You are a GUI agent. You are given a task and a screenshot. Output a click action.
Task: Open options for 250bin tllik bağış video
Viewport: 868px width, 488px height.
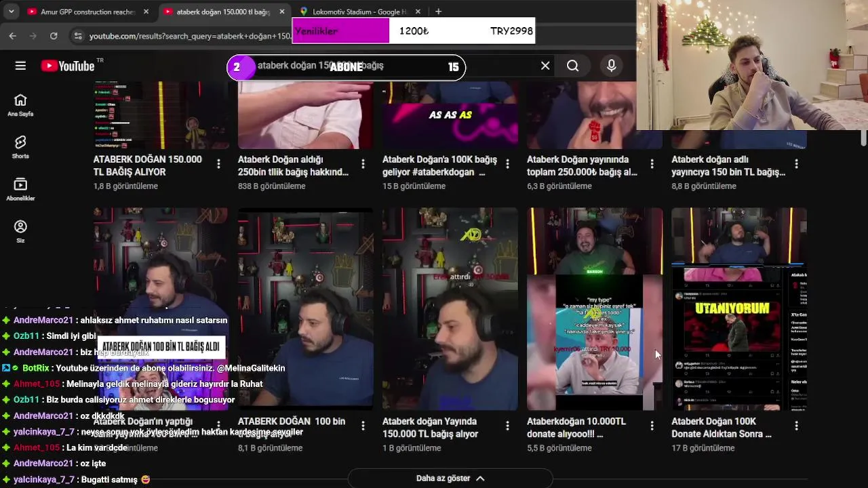pos(363,164)
